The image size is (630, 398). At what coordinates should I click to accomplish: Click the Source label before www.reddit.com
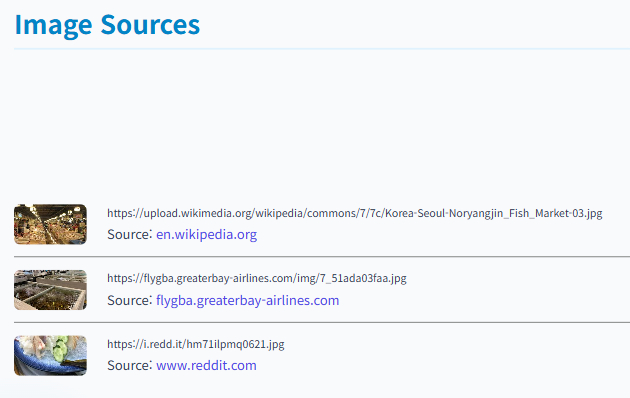click(x=130, y=365)
